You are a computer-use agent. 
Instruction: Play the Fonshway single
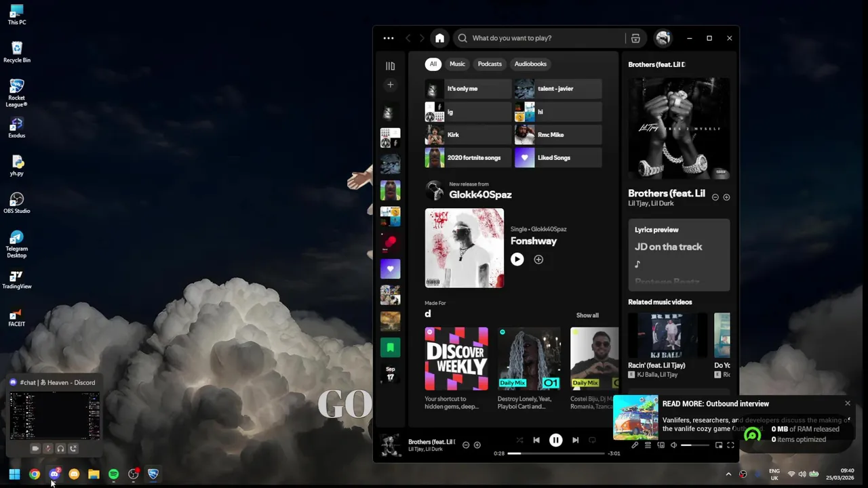pos(517,259)
